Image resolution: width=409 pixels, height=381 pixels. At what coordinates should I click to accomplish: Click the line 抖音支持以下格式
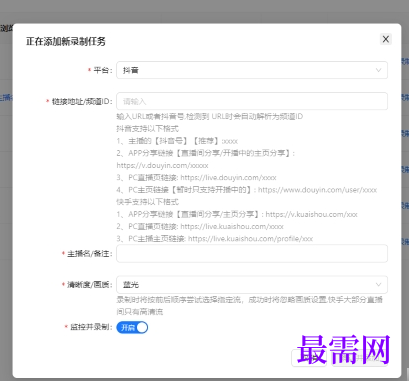pos(147,129)
